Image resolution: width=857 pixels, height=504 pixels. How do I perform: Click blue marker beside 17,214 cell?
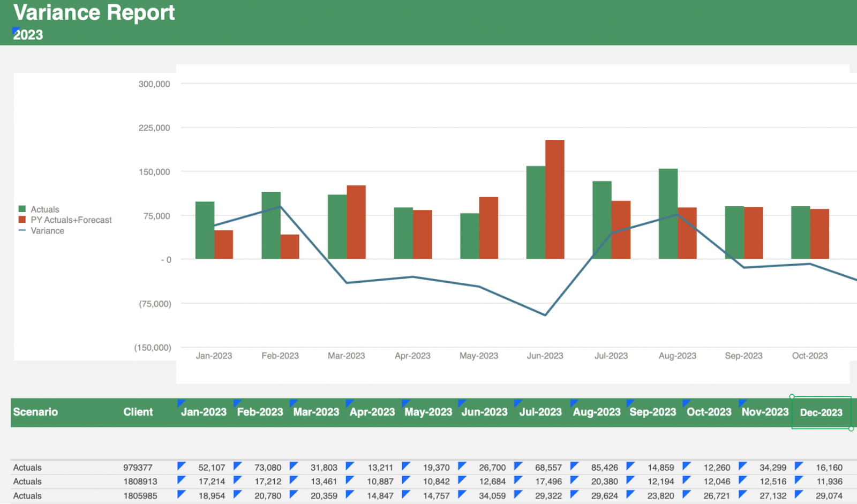point(181,480)
